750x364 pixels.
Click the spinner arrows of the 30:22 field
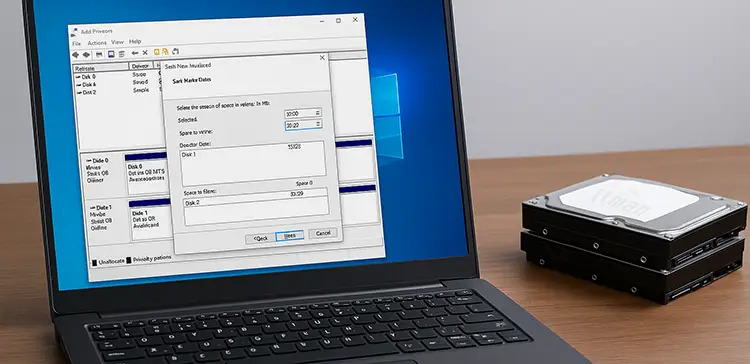(x=318, y=124)
